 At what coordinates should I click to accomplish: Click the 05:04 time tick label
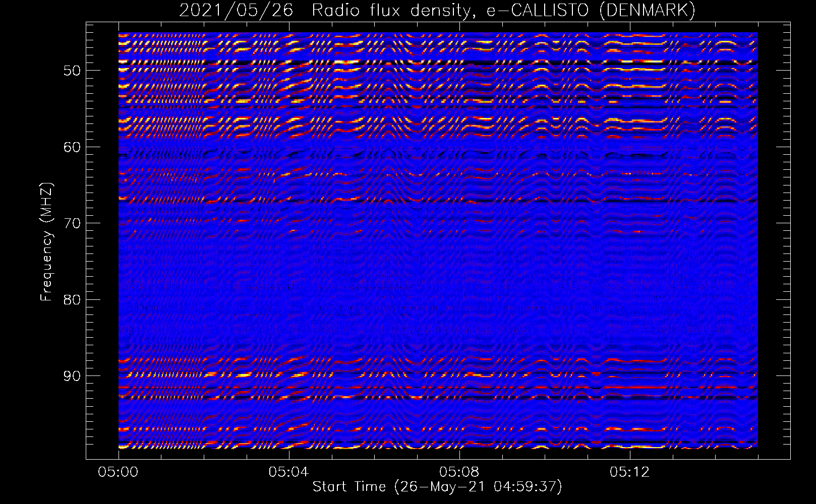coord(288,472)
